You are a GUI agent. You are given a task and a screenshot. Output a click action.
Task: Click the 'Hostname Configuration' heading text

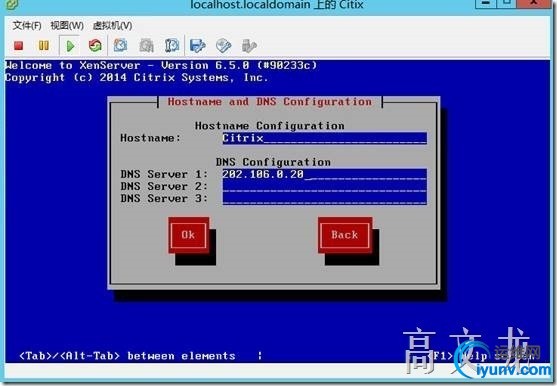270,126
